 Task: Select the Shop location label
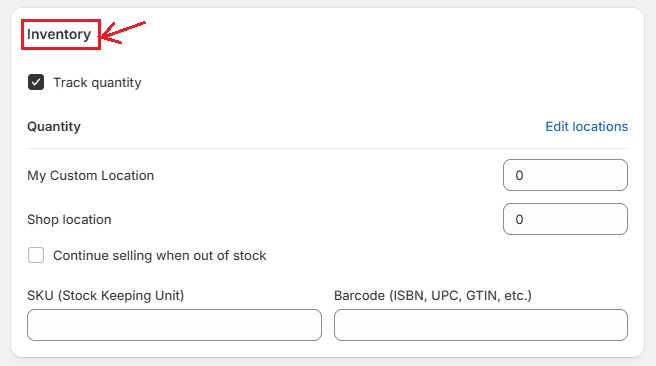(69, 220)
